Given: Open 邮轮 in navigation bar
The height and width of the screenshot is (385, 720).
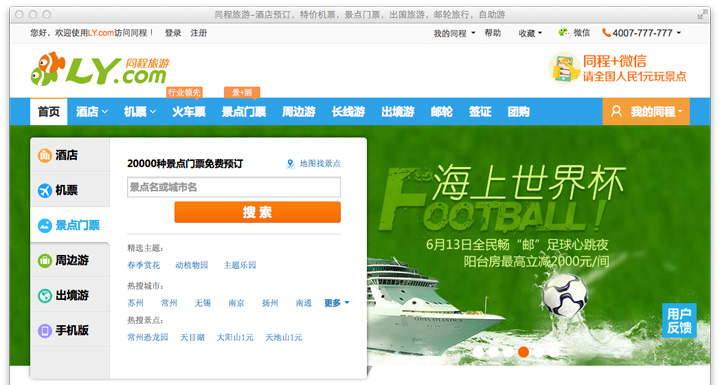Looking at the screenshot, I should (x=442, y=112).
